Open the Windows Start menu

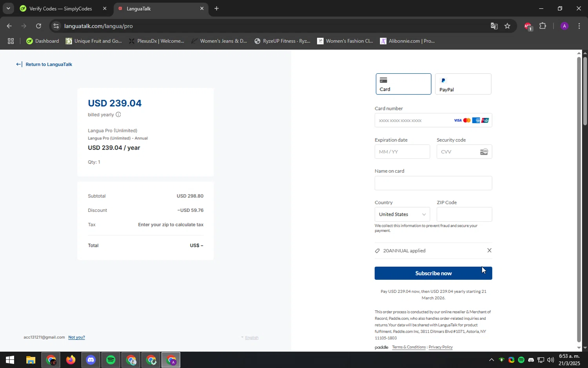(10, 360)
